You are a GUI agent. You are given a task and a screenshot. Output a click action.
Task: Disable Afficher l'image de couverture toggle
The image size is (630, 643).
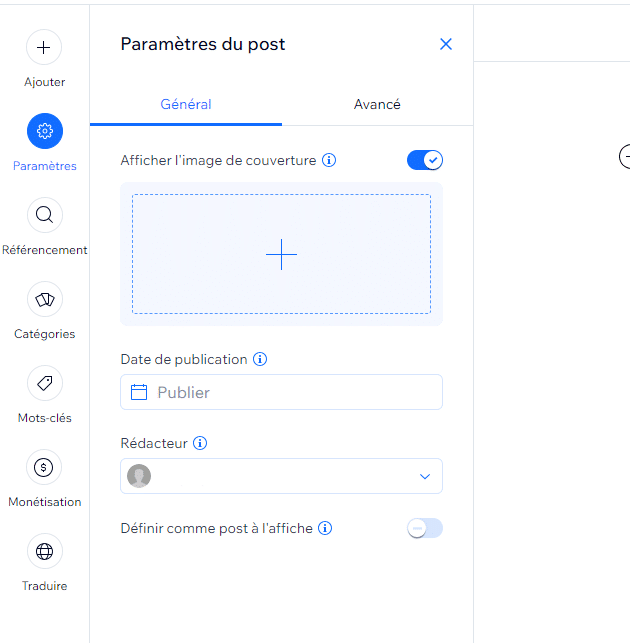tap(424, 160)
